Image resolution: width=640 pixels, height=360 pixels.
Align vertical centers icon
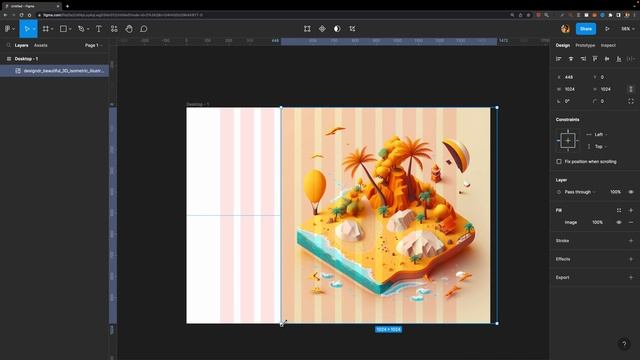click(x=607, y=59)
